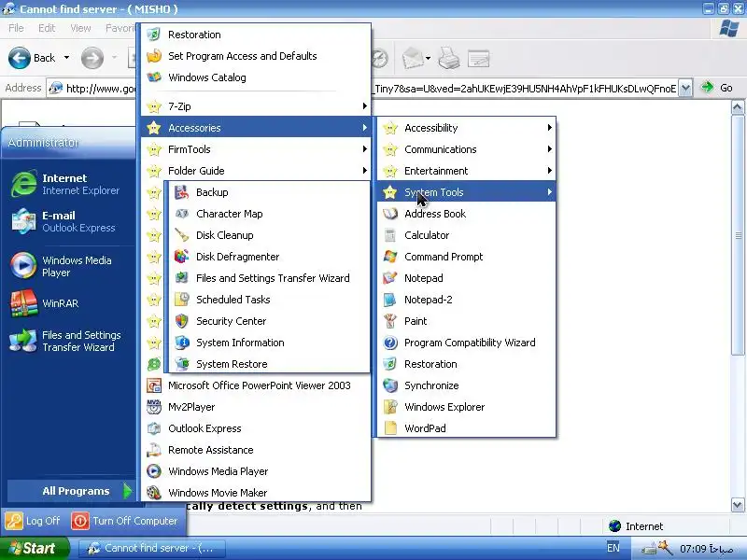Select Remote Assistance menu entry
The width and height of the screenshot is (747, 560).
[x=256, y=450]
